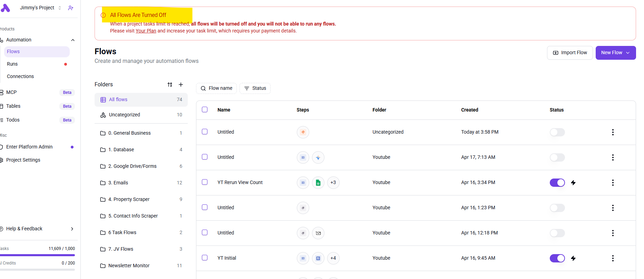Click the All flows grid icon
Viewport: 644px width, 279px height.
pos(103,100)
